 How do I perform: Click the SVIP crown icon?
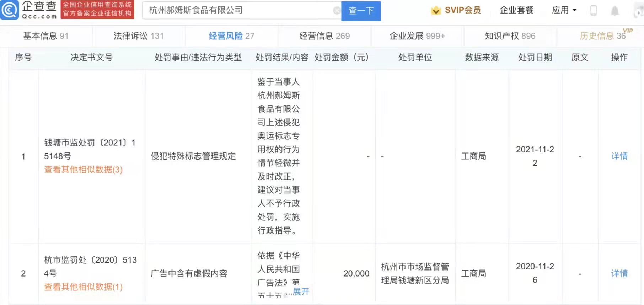pos(436,11)
